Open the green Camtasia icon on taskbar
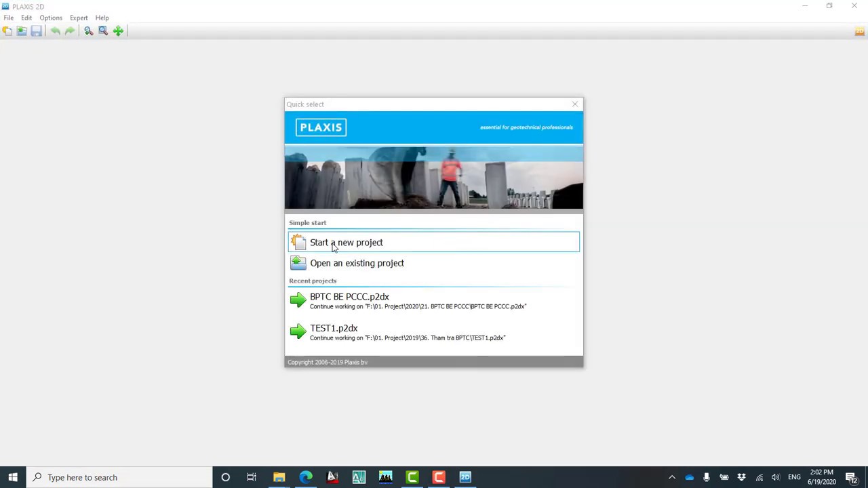Screen dimensions: 868x488 click(x=412, y=477)
